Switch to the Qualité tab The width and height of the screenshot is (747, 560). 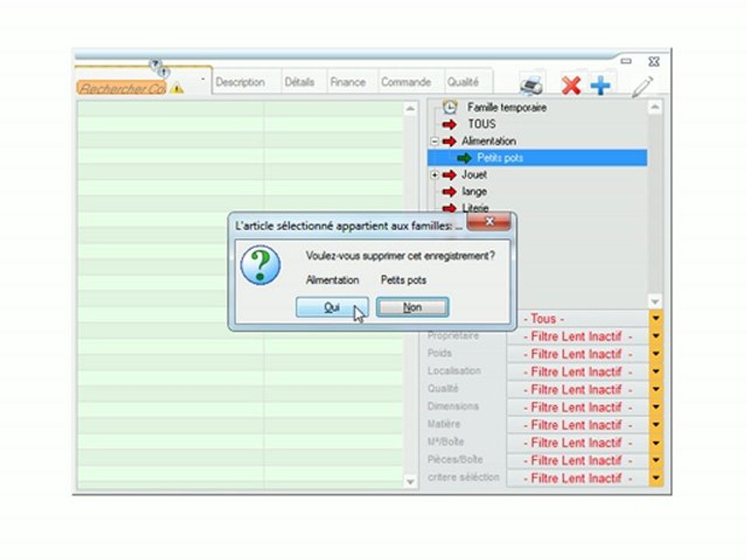pyautogui.click(x=462, y=82)
